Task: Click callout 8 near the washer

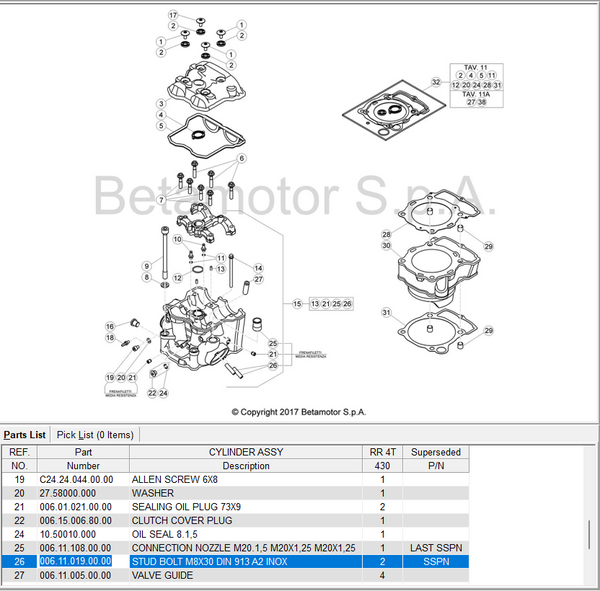Action: click(x=147, y=277)
